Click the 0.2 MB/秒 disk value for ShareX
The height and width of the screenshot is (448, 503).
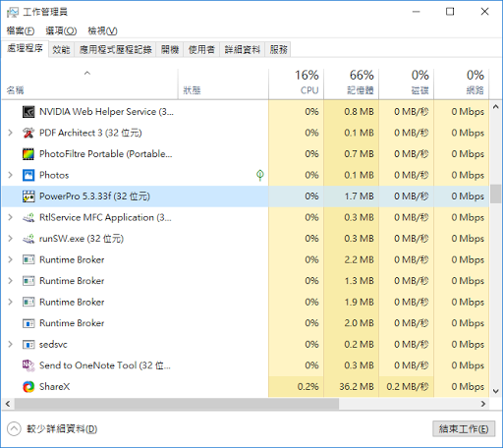408,387
